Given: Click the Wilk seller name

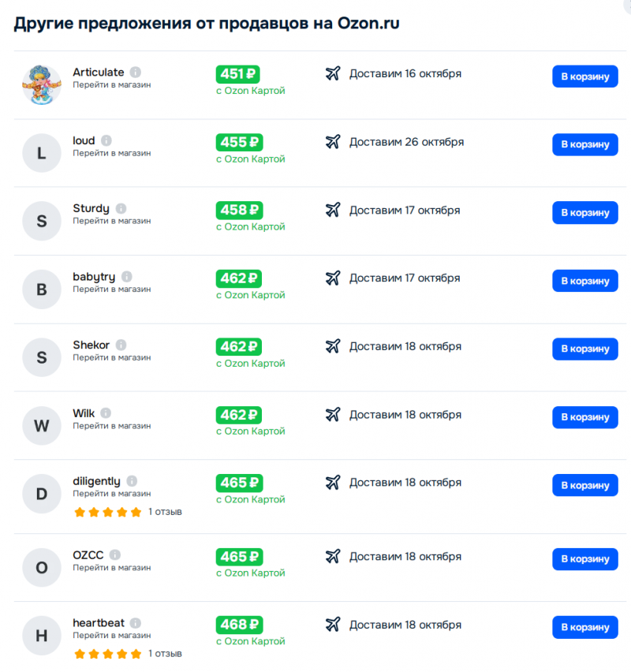Looking at the screenshot, I should pos(84,413).
